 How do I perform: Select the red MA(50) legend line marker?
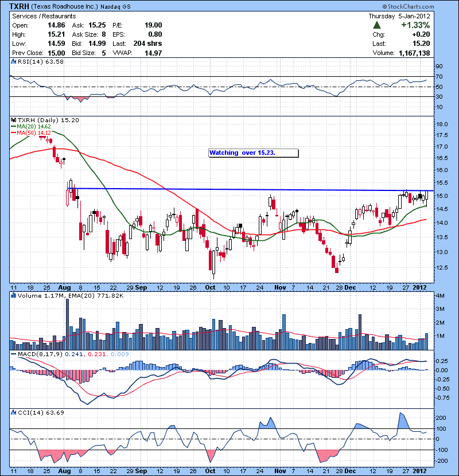[14, 133]
